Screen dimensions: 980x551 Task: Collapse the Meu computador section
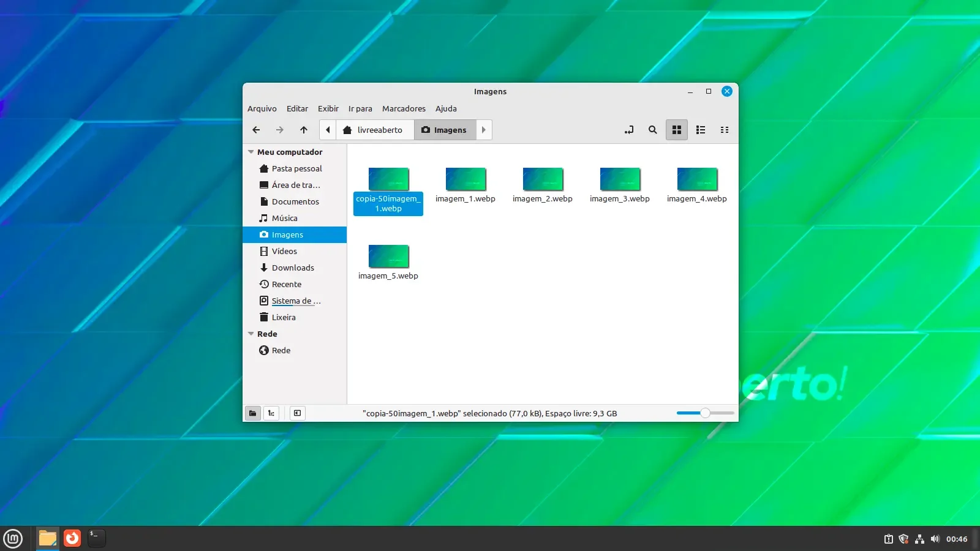[251, 152]
